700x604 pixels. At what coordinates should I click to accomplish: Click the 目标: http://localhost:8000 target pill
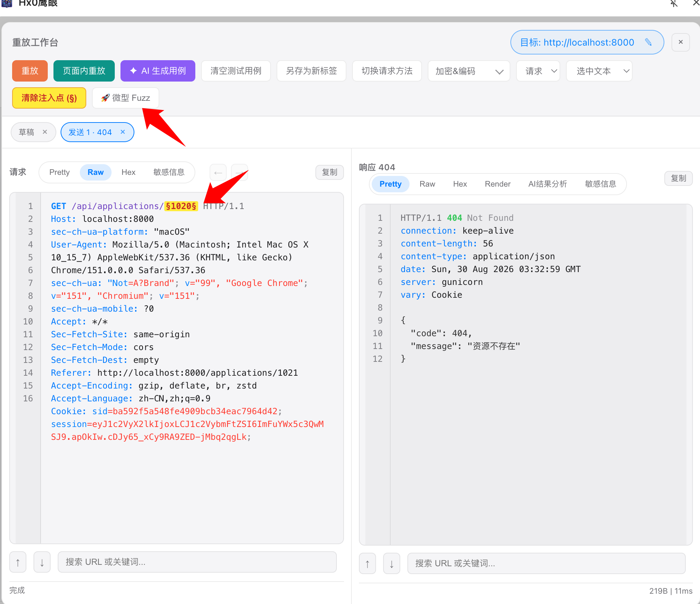pyautogui.click(x=587, y=42)
